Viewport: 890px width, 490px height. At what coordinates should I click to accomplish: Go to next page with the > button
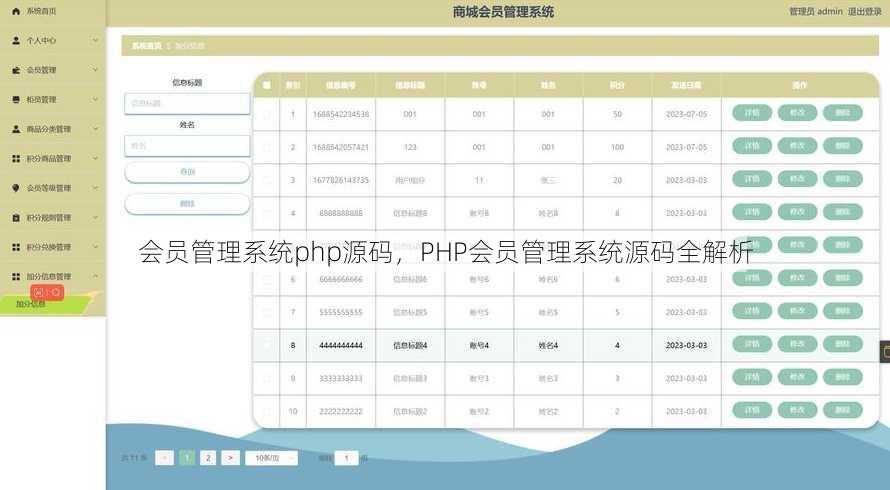[230, 458]
